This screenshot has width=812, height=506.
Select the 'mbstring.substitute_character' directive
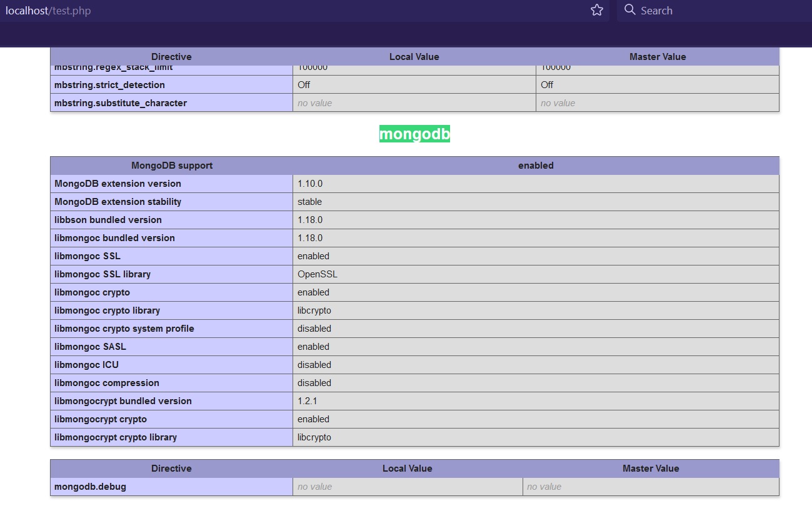(x=121, y=103)
